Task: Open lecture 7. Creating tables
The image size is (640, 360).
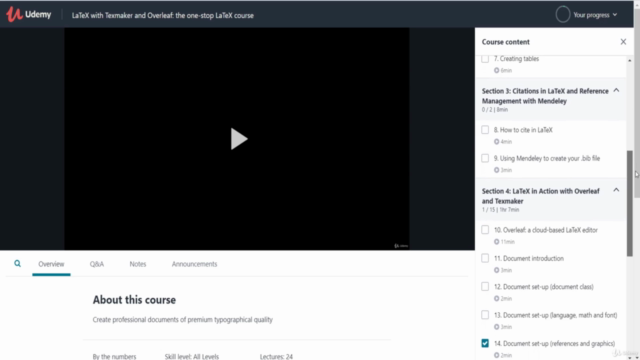Action: coord(516,59)
